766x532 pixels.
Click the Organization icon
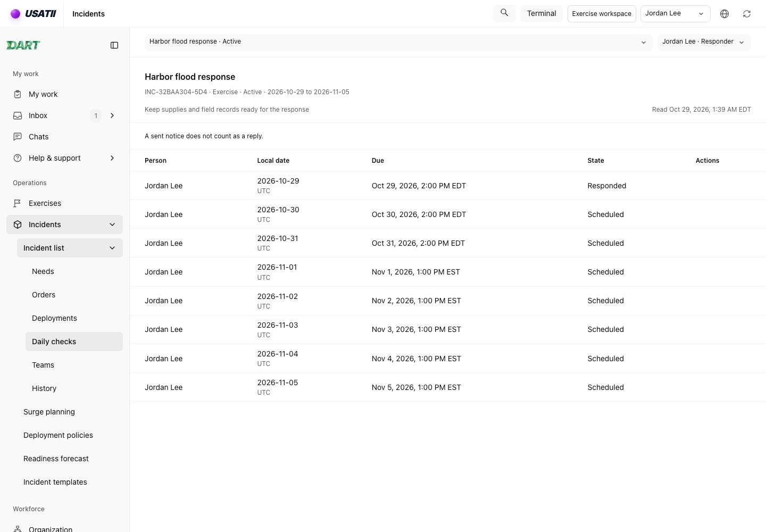(x=18, y=529)
